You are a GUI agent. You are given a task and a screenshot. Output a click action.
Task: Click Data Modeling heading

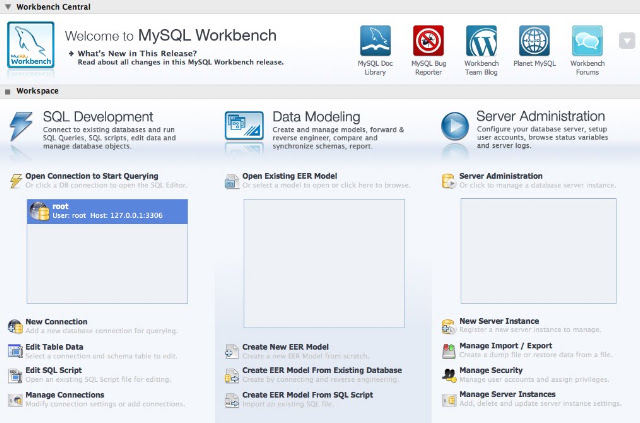[x=316, y=117]
